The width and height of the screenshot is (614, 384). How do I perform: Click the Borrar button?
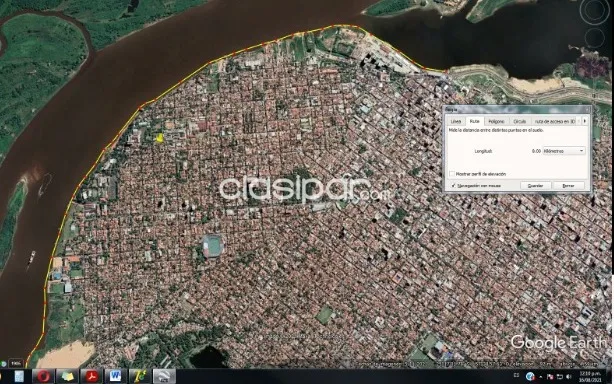coord(568,186)
